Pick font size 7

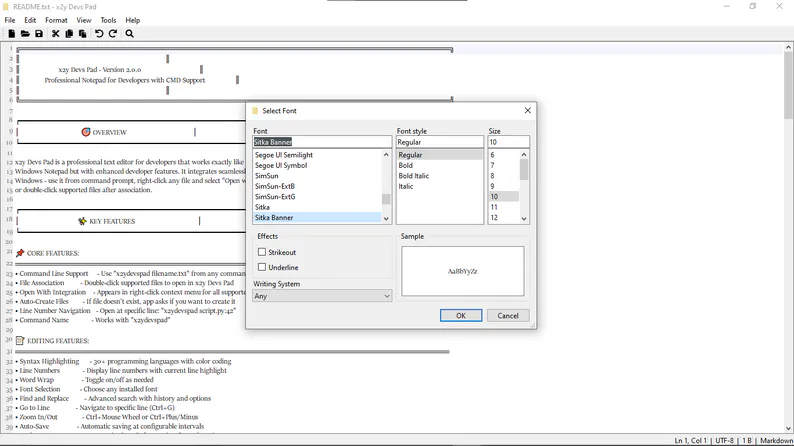pyautogui.click(x=503, y=166)
